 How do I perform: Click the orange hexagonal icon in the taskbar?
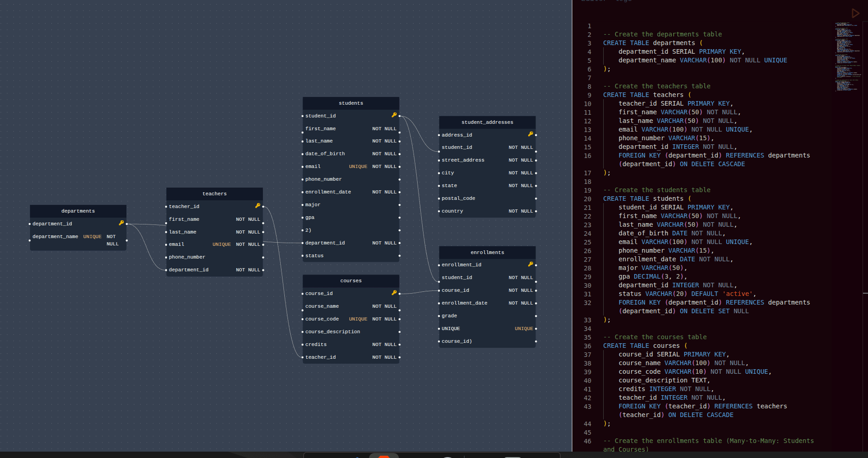click(384, 456)
